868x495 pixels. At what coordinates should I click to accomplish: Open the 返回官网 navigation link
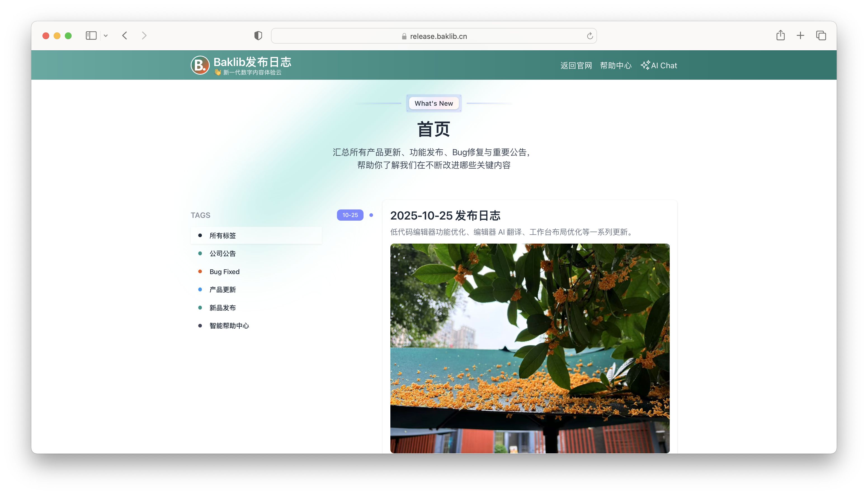(x=576, y=65)
